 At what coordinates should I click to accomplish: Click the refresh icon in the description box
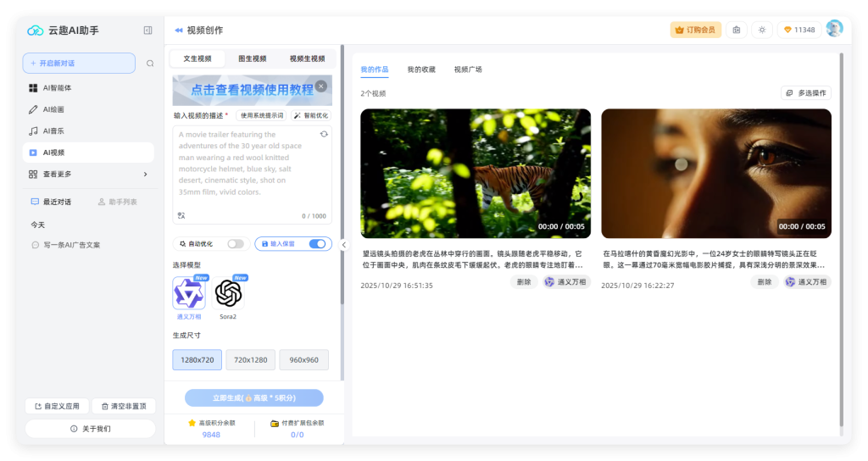(x=324, y=134)
